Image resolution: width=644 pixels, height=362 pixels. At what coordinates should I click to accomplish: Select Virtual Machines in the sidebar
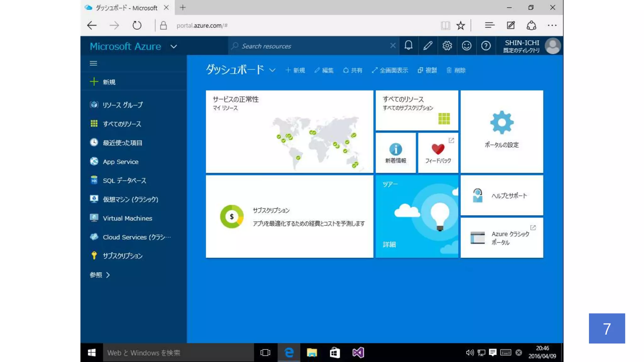click(x=127, y=218)
